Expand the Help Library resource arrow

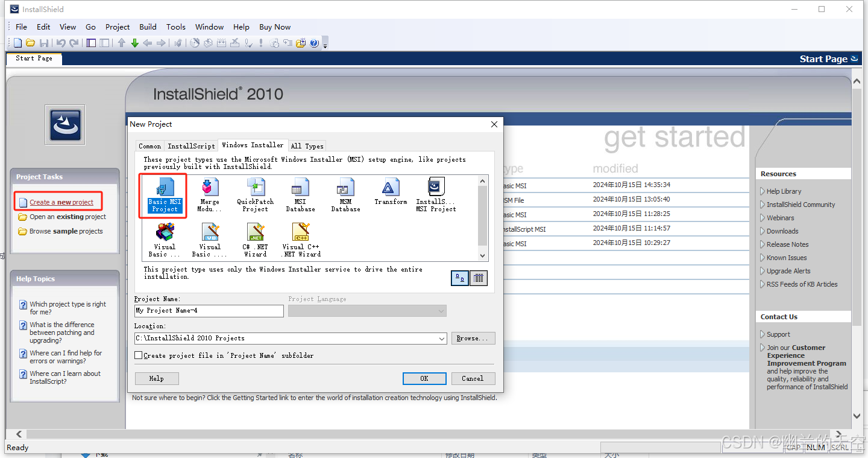[x=763, y=191]
